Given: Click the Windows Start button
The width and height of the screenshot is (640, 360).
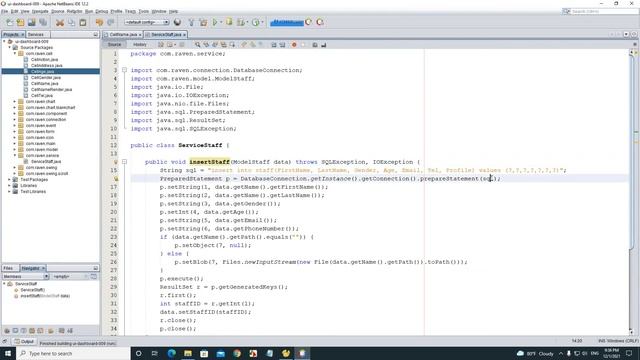Looking at the screenshot, I should [x=8, y=353].
